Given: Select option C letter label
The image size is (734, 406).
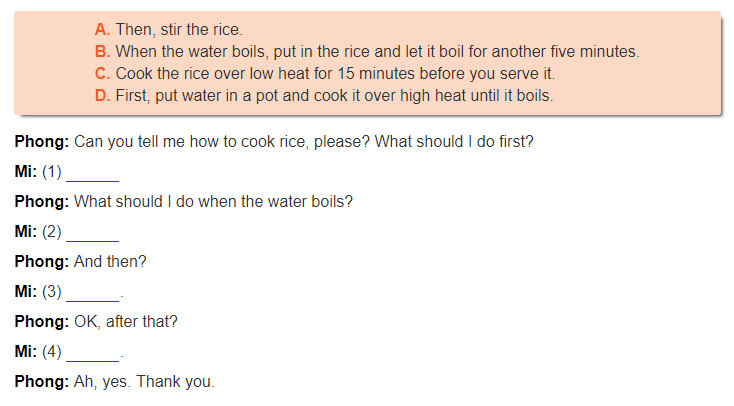Looking at the screenshot, I should coord(102,74).
